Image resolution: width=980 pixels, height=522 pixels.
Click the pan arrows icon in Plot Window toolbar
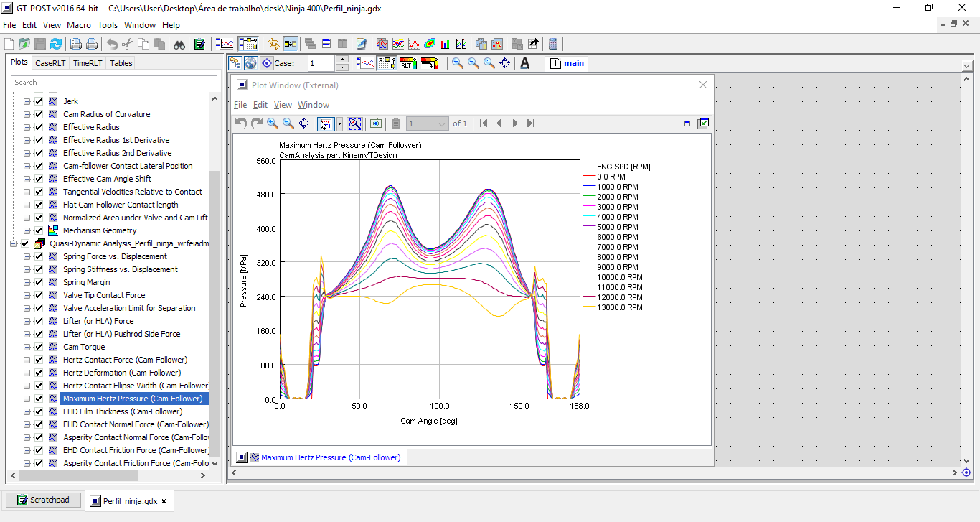click(x=304, y=123)
